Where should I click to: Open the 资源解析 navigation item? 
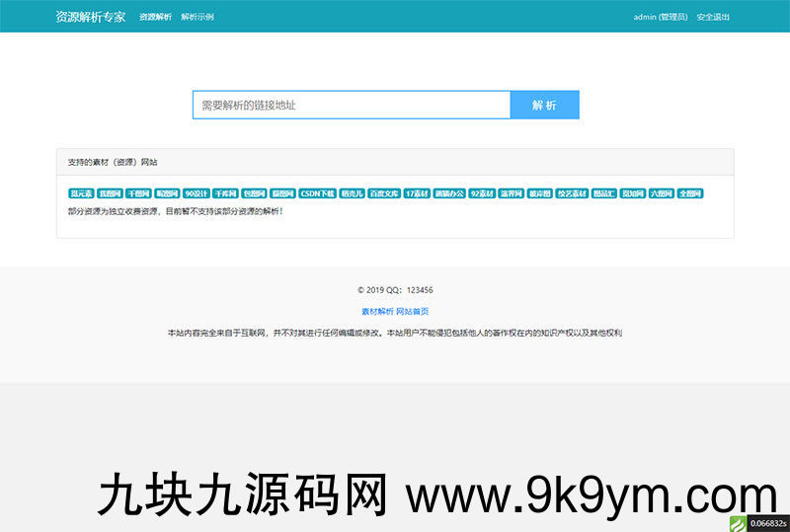click(155, 18)
